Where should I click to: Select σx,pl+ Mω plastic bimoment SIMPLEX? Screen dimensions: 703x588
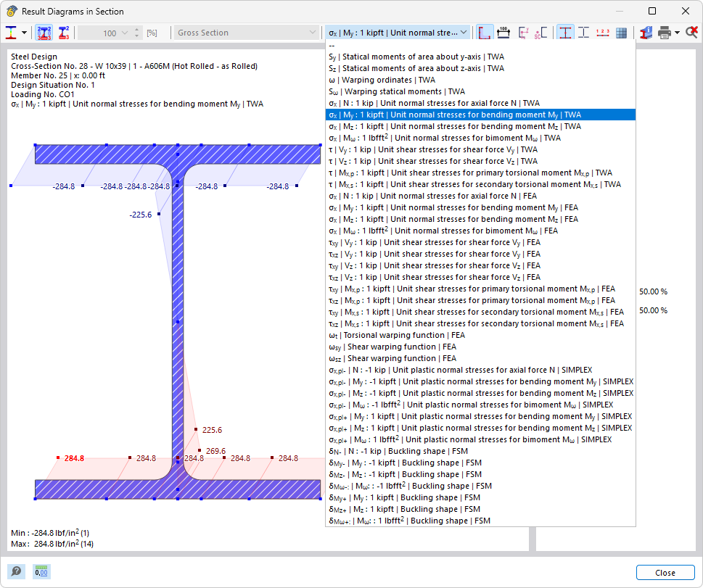pos(480,439)
